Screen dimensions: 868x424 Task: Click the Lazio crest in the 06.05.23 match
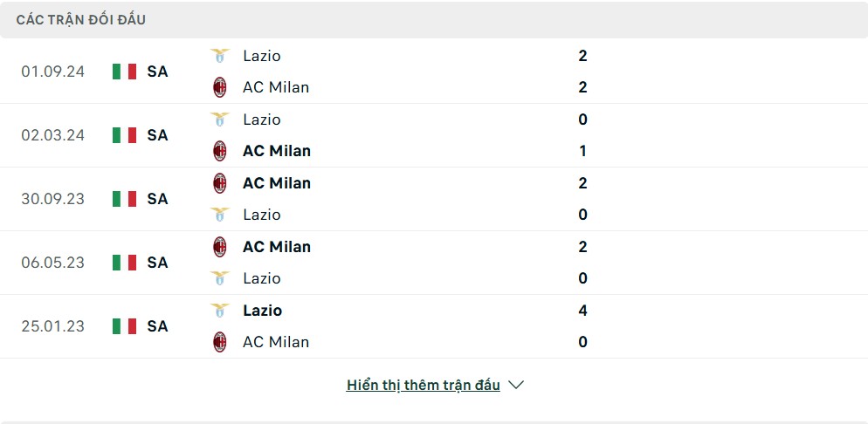point(220,278)
